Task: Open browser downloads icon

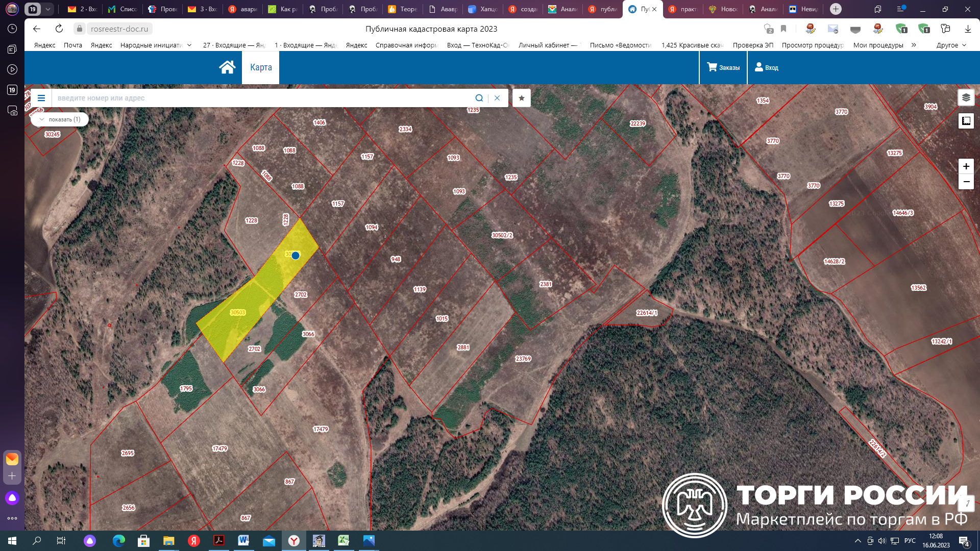Action: pyautogui.click(x=968, y=29)
